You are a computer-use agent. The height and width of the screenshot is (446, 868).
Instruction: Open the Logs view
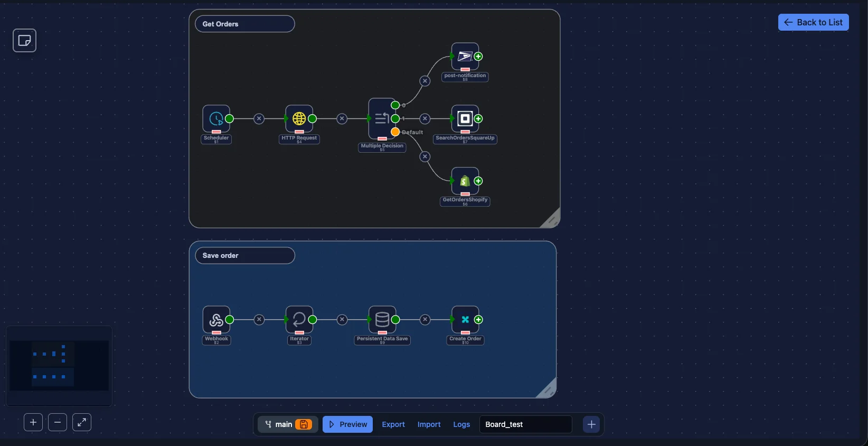point(461,424)
